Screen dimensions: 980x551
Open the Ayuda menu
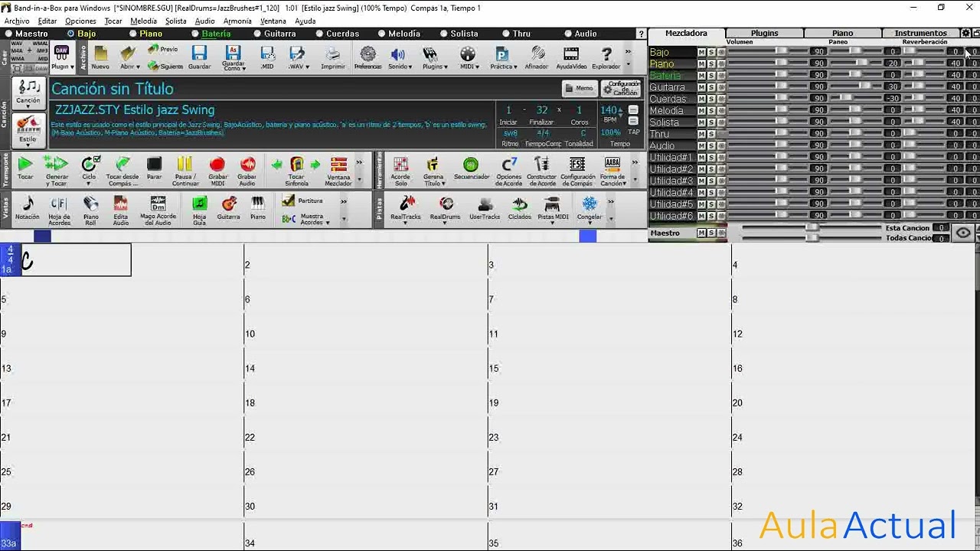[305, 21]
